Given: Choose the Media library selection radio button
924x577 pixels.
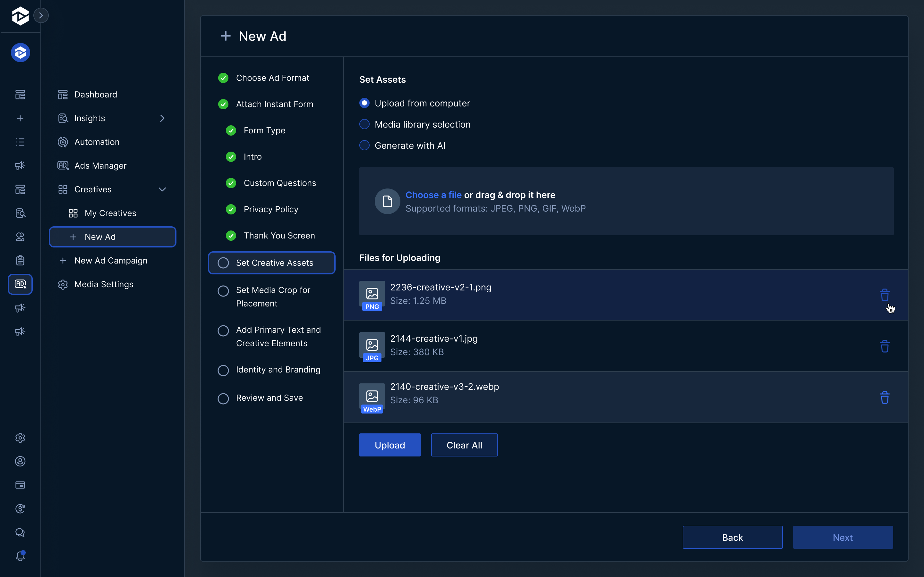Looking at the screenshot, I should click(x=365, y=124).
